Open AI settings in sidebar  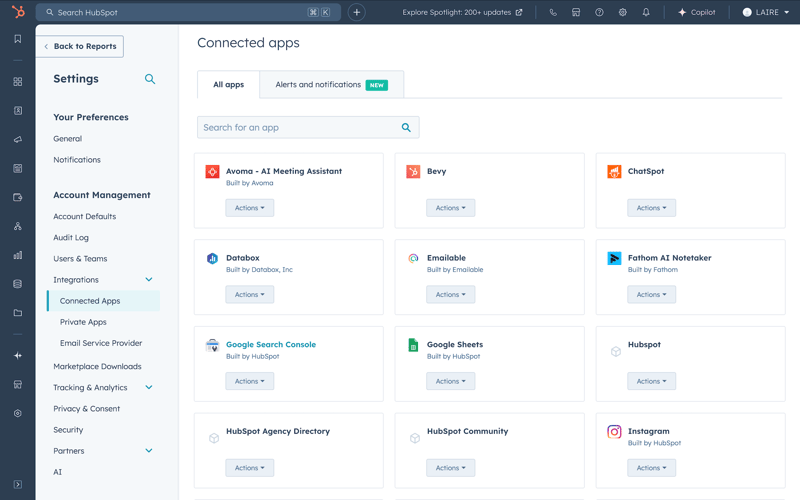point(58,472)
